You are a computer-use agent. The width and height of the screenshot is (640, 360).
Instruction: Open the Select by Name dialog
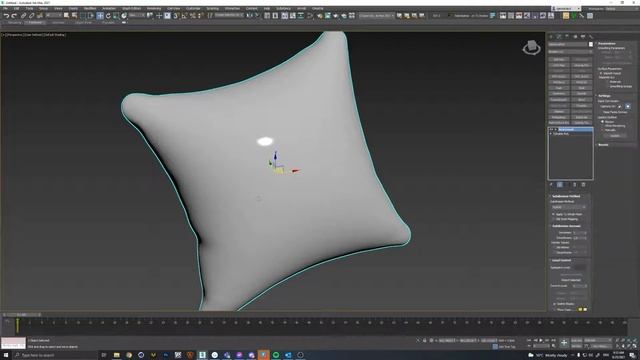(74, 16)
